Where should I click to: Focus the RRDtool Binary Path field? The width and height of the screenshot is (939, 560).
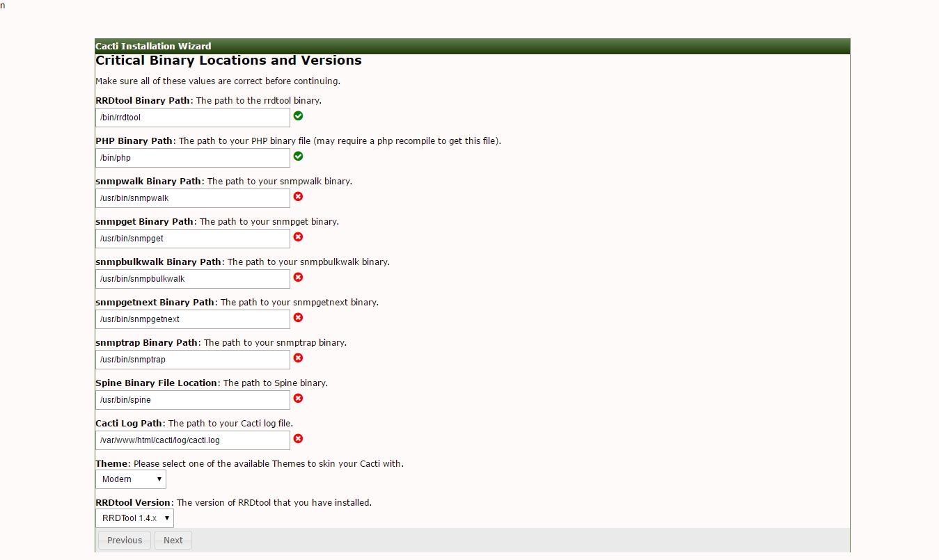coord(193,118)
